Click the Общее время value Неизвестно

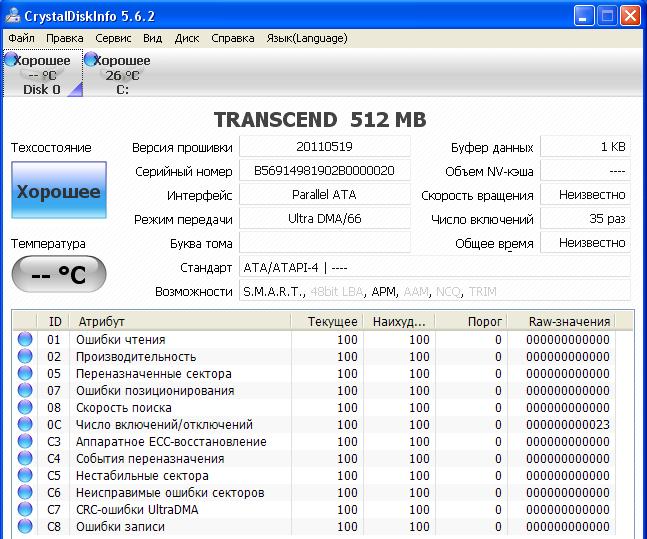pos(586,242)
